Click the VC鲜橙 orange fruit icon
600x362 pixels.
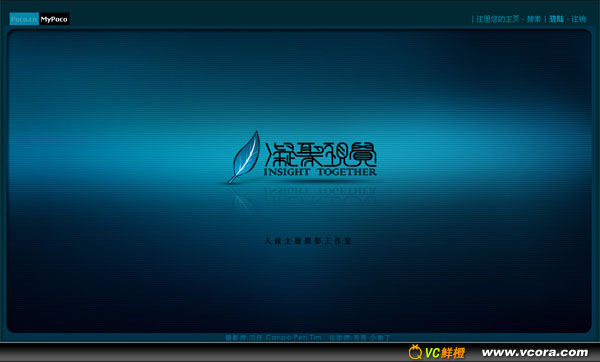pyautogui.click(x=415, y=352)
